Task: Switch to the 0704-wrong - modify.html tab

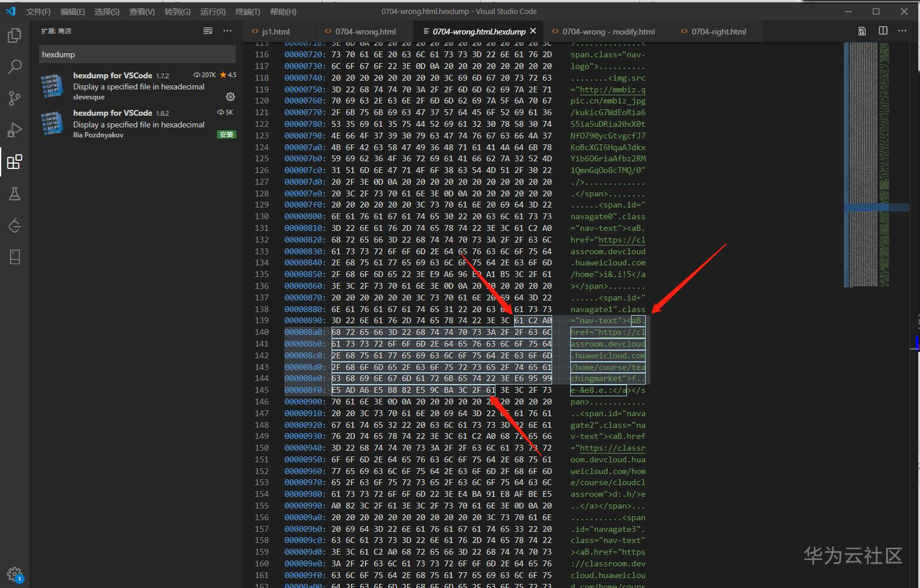Action: pos(608,32)
